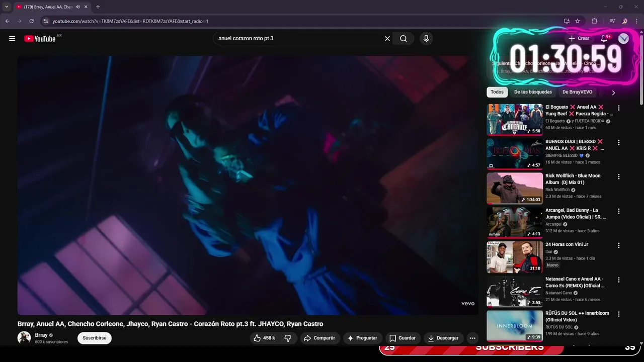644x362 pixels.
Task: Open options menu for Innerbloom video
Action: [x=619, y=314]
